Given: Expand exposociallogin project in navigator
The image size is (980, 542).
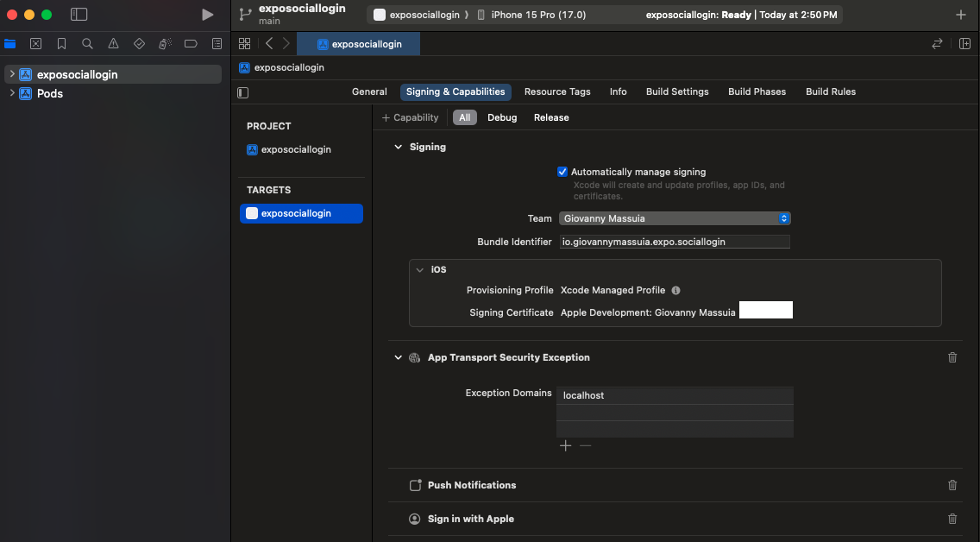Looking at the screenshot, I should point(12,73).
